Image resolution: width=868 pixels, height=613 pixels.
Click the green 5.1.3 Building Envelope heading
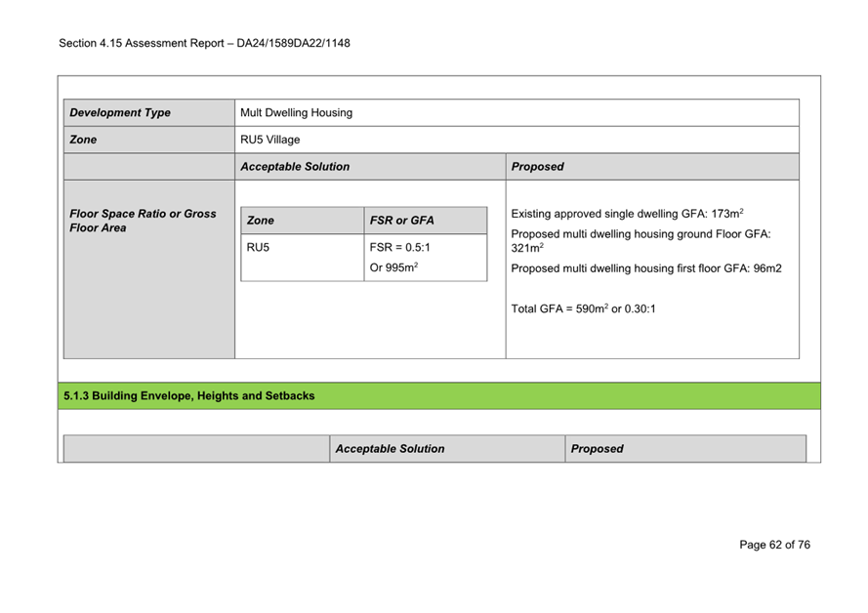[189, 396]
